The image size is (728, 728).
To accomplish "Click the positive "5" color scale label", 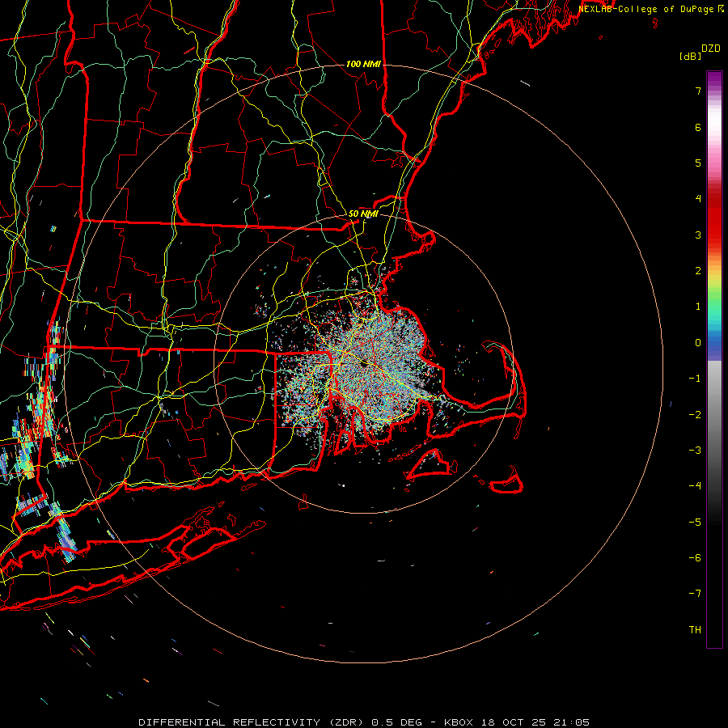I will 698,163.
